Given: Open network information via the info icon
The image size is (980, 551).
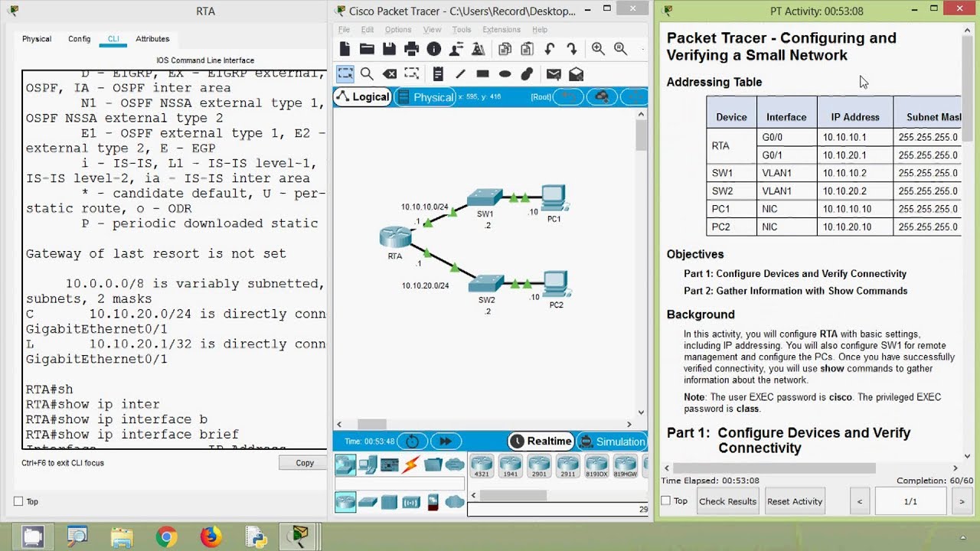Looking at the screenshot, I should click(434, 49).
